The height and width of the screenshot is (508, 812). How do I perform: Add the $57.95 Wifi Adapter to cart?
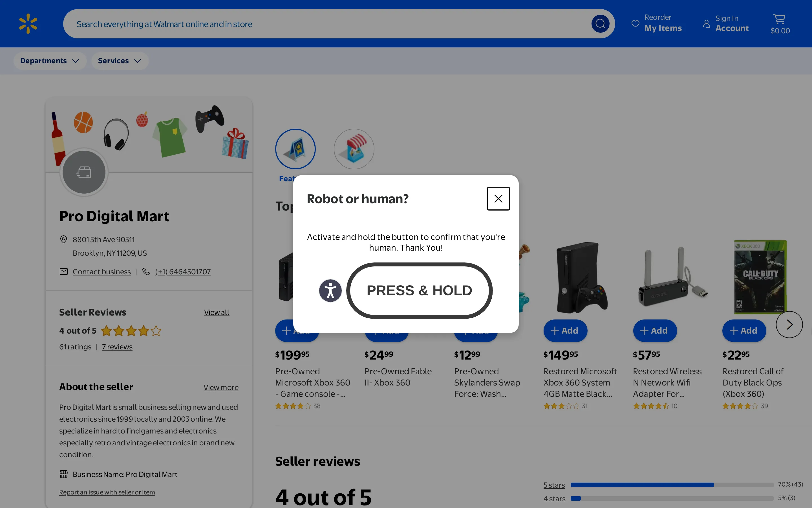click(x=655, y=330)
